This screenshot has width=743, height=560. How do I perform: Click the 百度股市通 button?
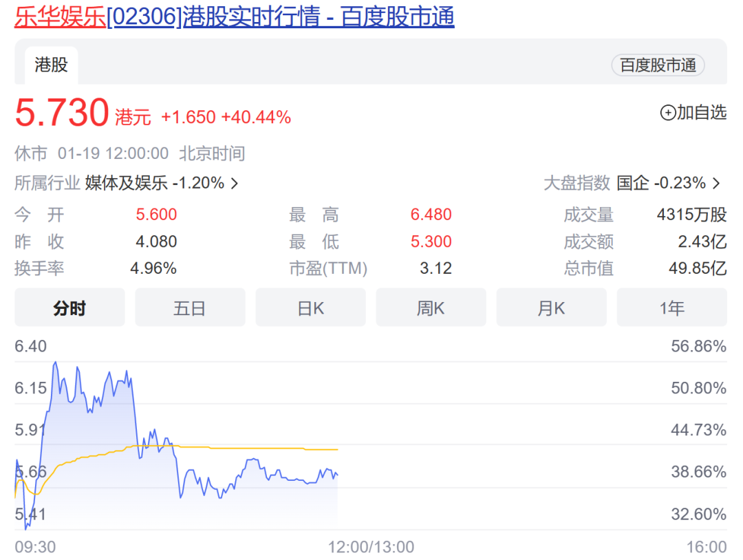tap(658, 65)
